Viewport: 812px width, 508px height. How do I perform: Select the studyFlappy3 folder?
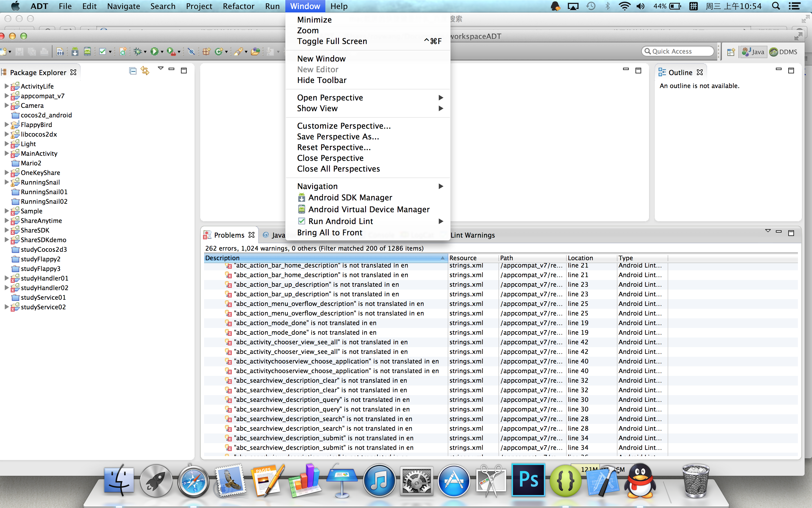[x=40, y=268]
